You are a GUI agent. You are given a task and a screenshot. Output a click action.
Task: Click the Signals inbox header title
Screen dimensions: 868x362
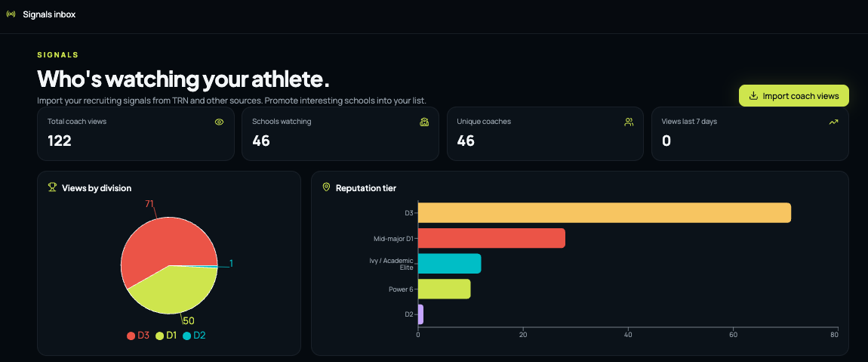click(49, 14)
